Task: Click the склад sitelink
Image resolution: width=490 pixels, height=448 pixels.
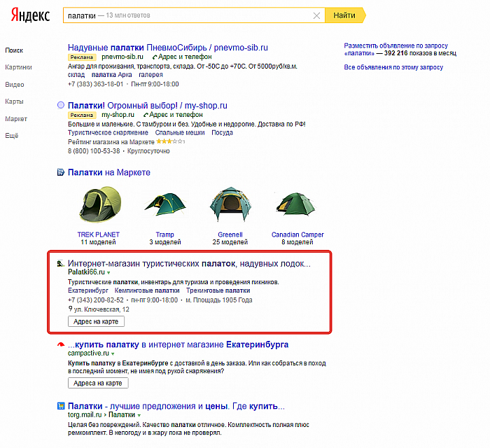Action: [76, 75]
